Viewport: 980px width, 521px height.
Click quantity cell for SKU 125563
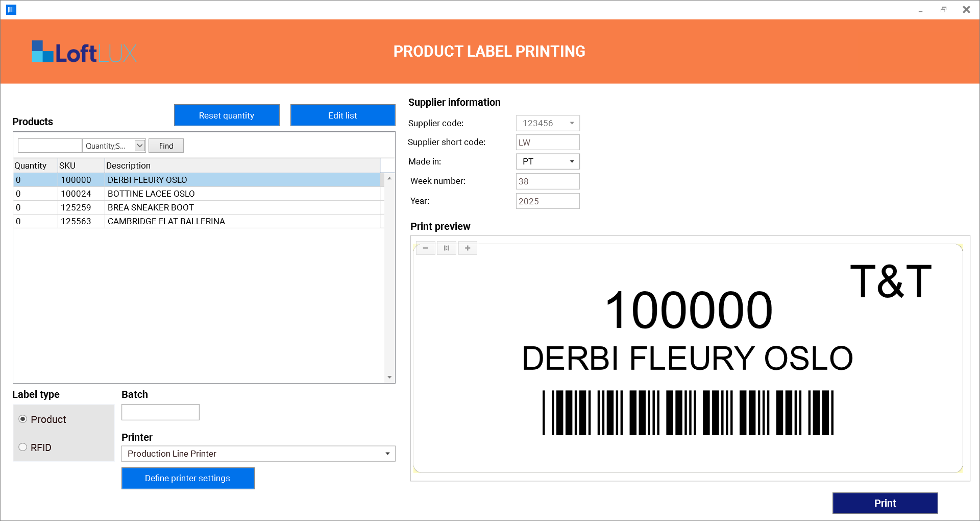[35, 221]
